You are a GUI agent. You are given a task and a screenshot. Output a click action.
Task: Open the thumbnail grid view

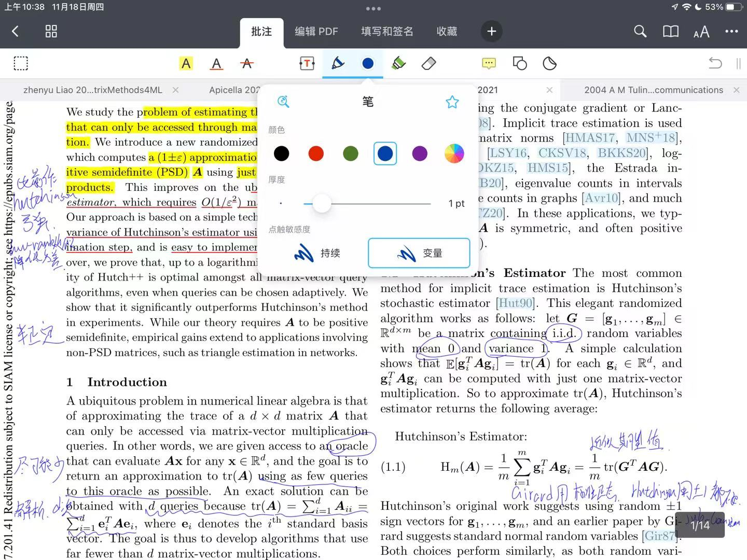pos(51,31)
